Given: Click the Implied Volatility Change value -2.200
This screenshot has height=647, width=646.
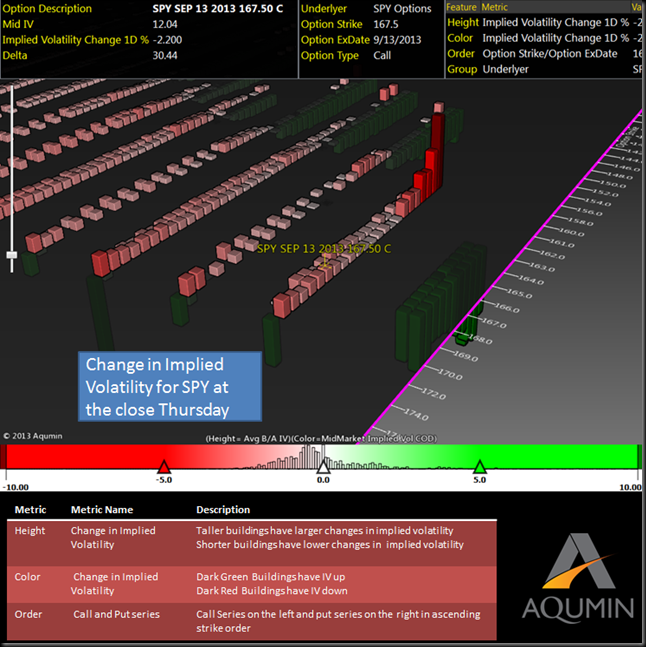Looking at the screenshot, I should 167,40.
